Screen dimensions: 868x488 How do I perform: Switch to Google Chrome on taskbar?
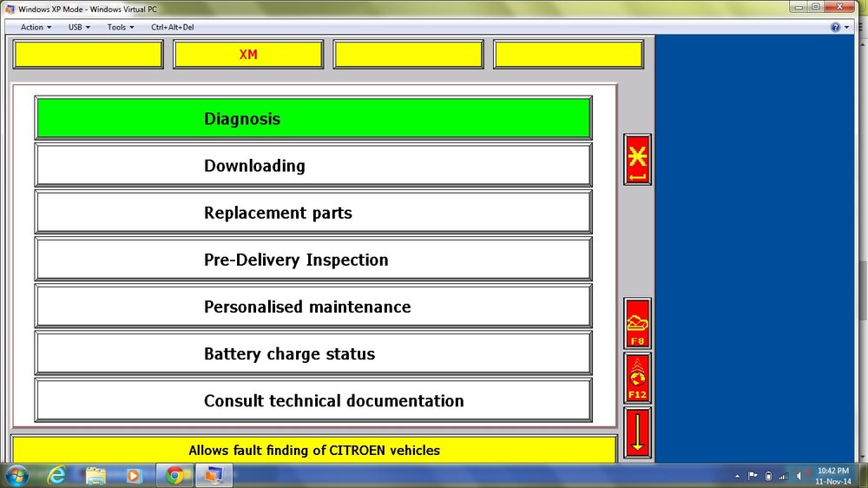pos(174,476)
